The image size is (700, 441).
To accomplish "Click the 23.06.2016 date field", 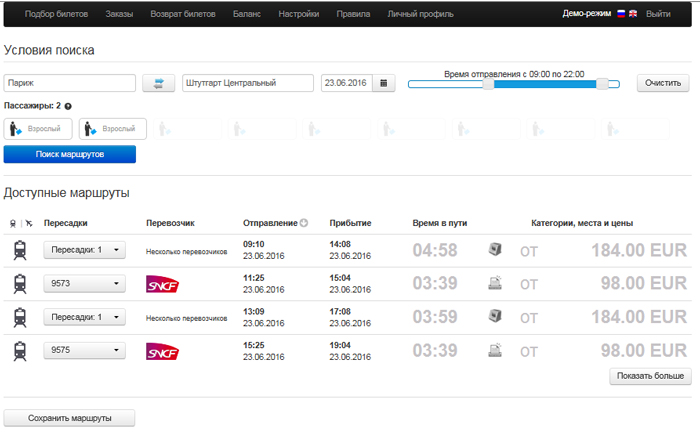I will coord(347,83).
